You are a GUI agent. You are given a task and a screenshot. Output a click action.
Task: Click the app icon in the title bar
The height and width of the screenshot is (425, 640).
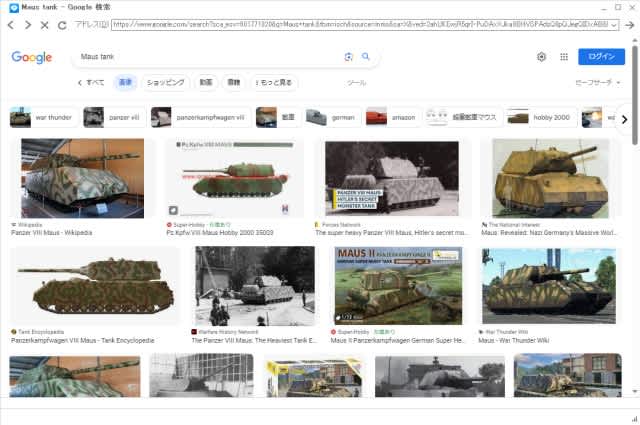13,7
